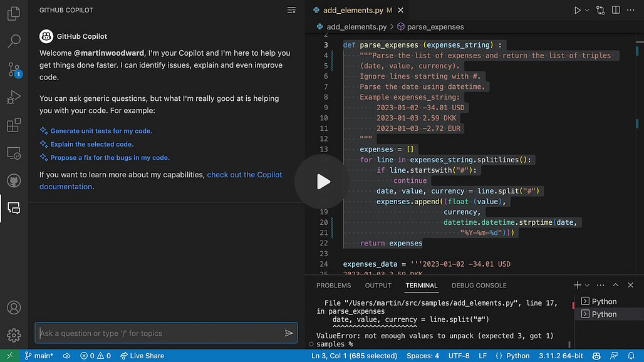This screenshot has width=644, height=362.
Task: Click Generate unit tests for my code
Action: [101, 131]
